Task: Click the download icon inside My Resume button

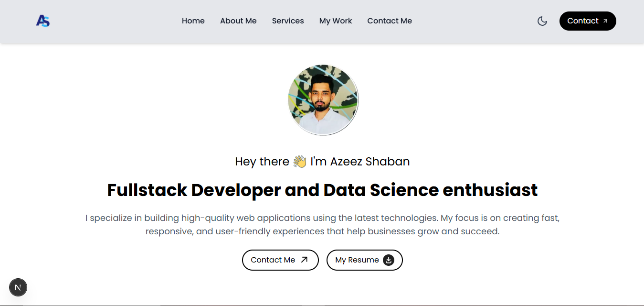Action: point(388,260)
